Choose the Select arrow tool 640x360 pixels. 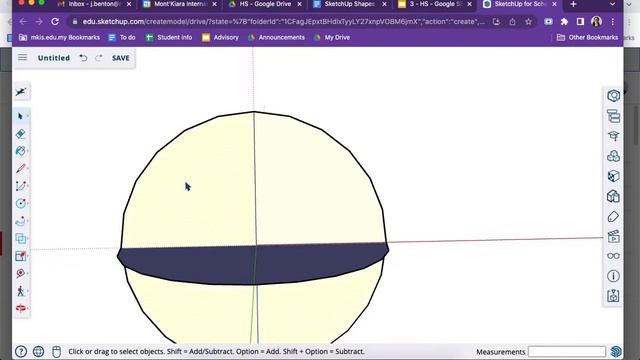[20, 117]
